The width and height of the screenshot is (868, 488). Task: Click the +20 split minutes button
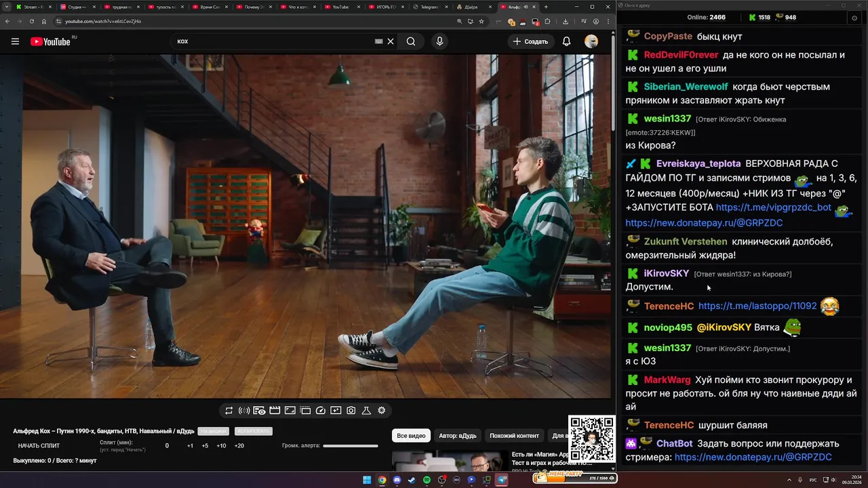tap(239, 446)
